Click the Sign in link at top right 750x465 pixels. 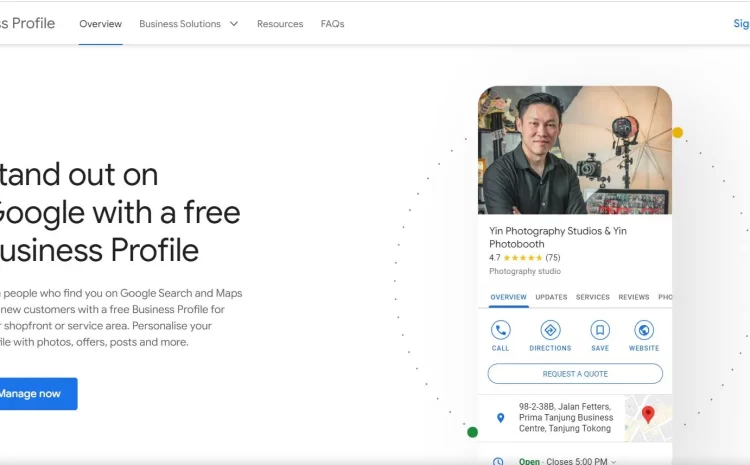coord(741,24)
